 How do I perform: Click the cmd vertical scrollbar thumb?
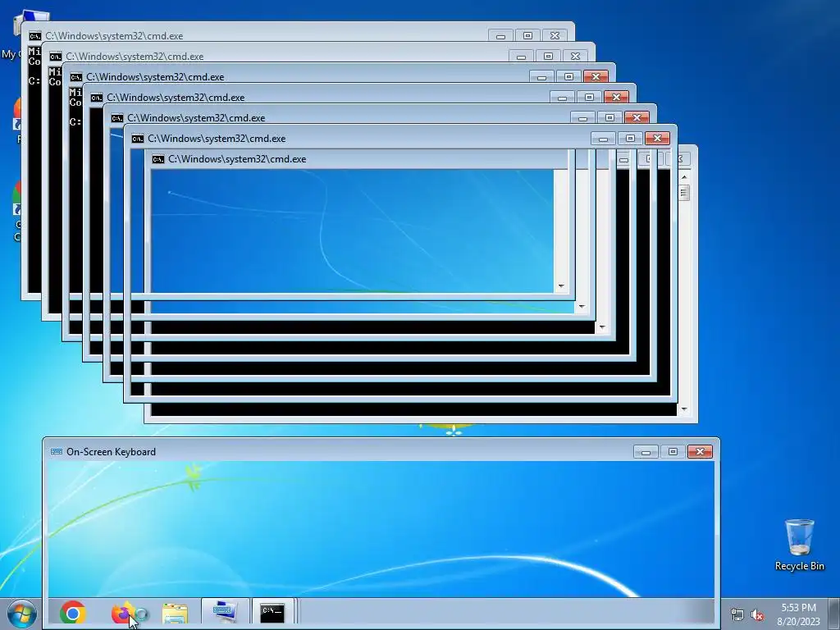click(684, 192)
